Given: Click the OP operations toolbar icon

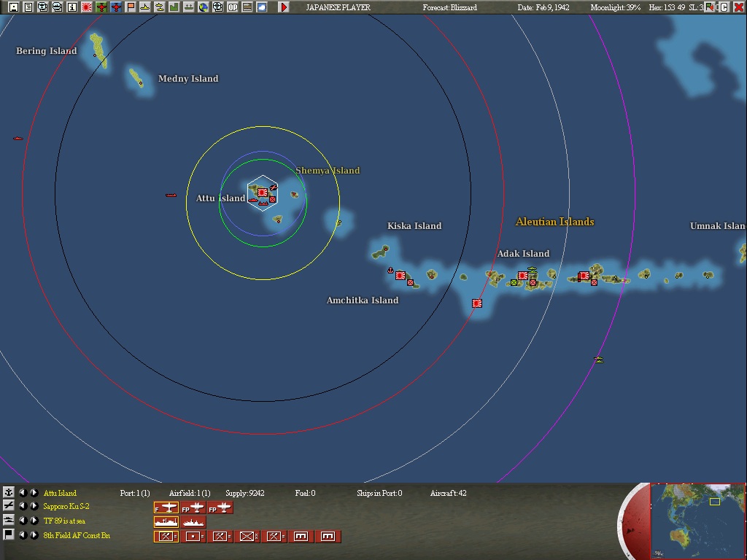Looking at the screenshot, I should coord(232,7).
